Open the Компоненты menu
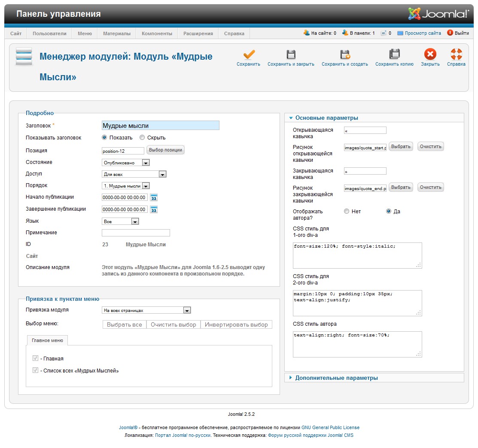This screenshot has width=478, height=448. (x=157, y=33)
